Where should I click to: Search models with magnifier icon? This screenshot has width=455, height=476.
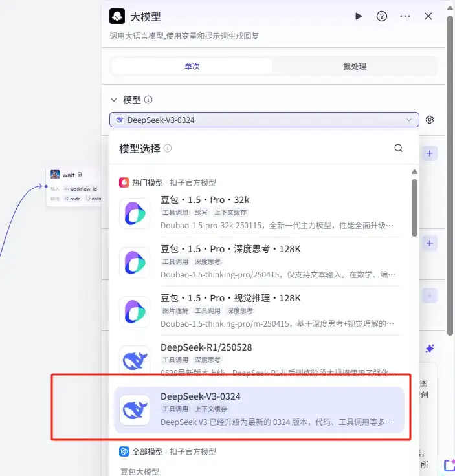coord(398,148)
